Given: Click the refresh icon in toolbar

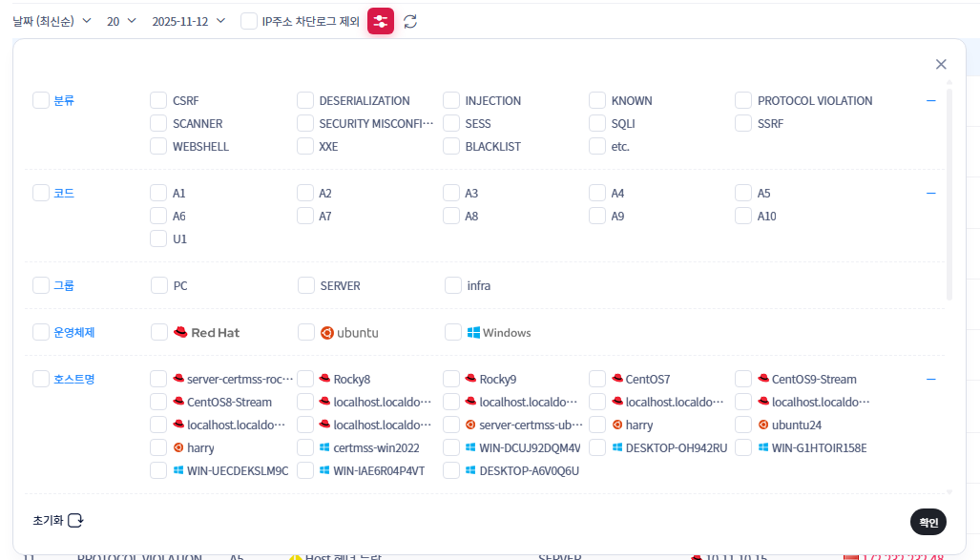Looking at the screenshot, I should tap(410, 21).
